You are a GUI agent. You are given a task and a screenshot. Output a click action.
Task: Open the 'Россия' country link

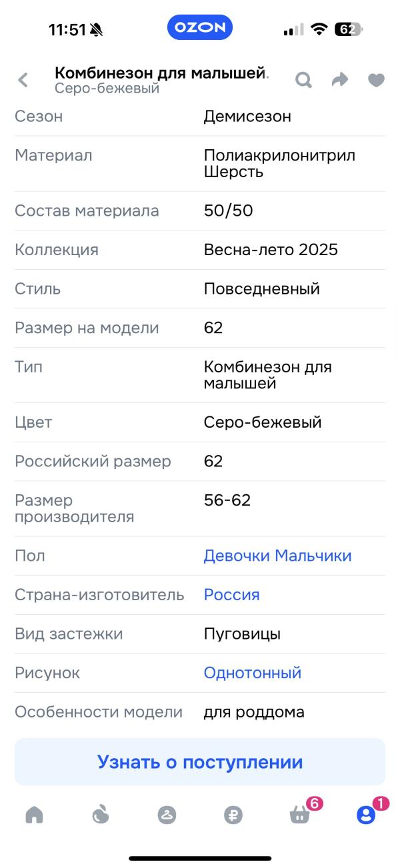(x=232, y=595)
